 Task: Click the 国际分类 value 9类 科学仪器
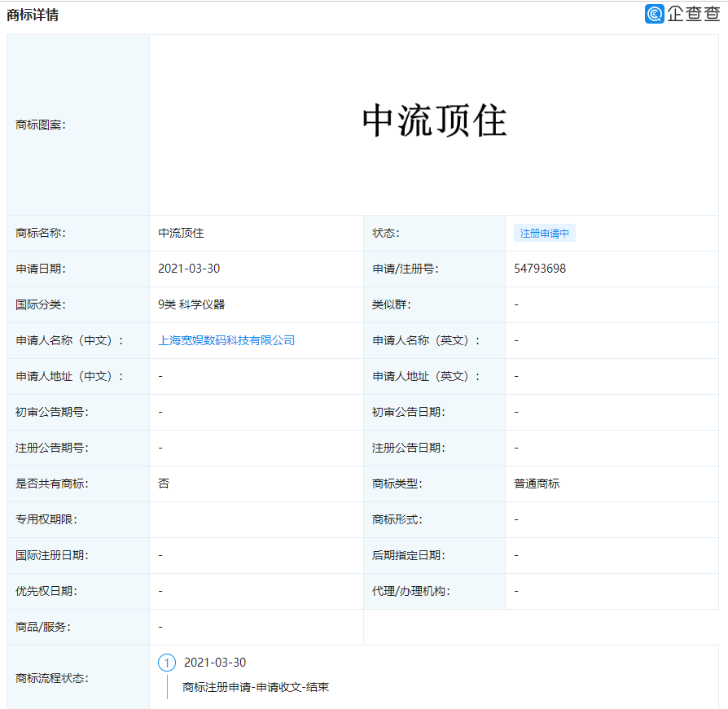click(188, 304)
